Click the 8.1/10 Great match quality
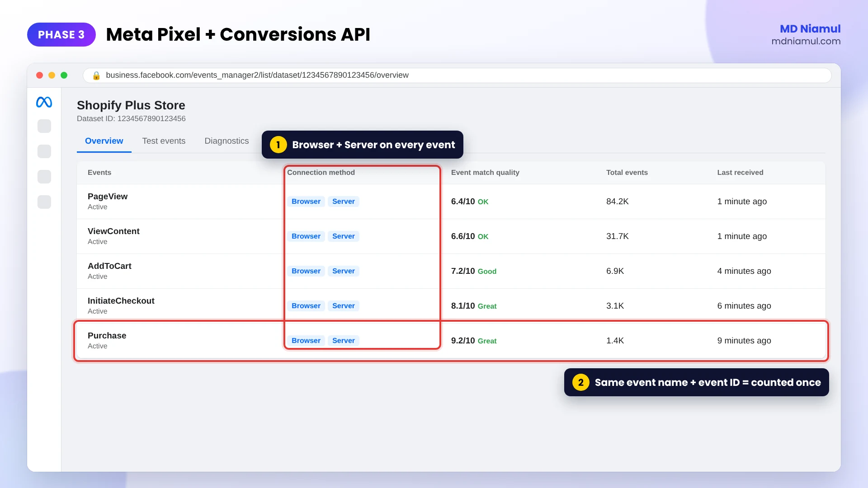868x488 pixels. (474, 306)
